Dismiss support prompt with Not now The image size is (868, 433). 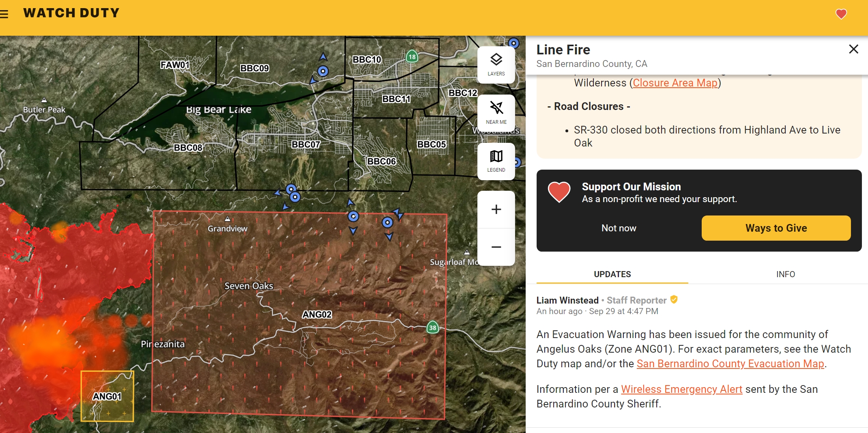(619, 228)
